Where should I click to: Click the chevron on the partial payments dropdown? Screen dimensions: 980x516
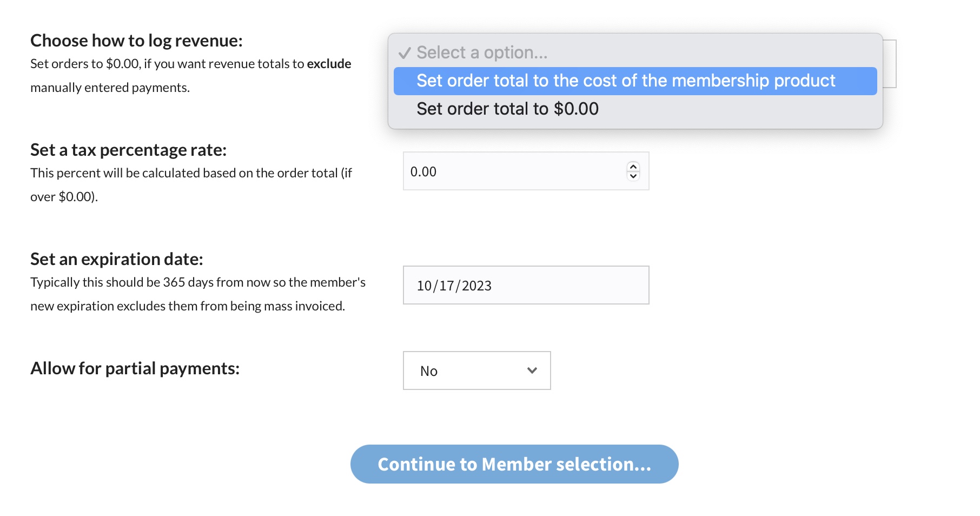point(532,371)
